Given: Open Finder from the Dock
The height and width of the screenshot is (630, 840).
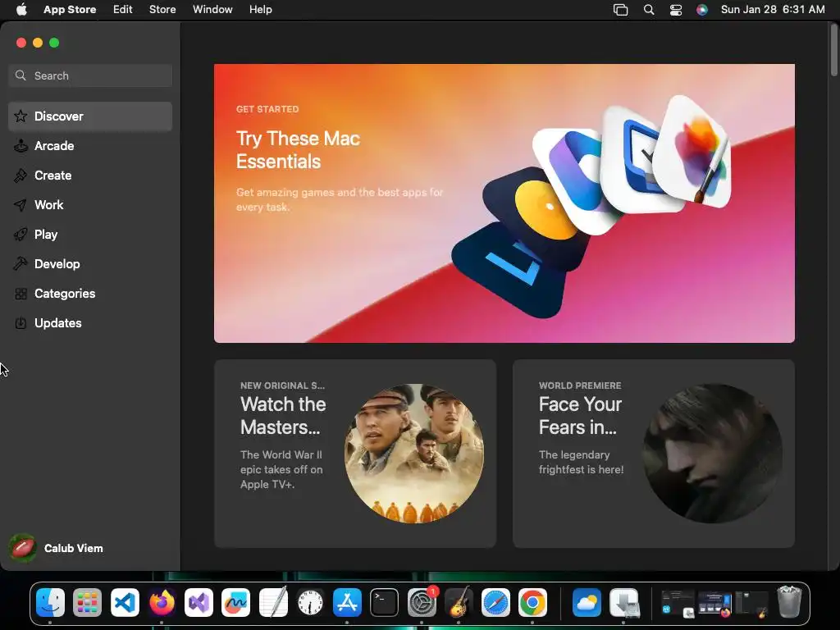Looking at the screenshot, I should (50, 602).
